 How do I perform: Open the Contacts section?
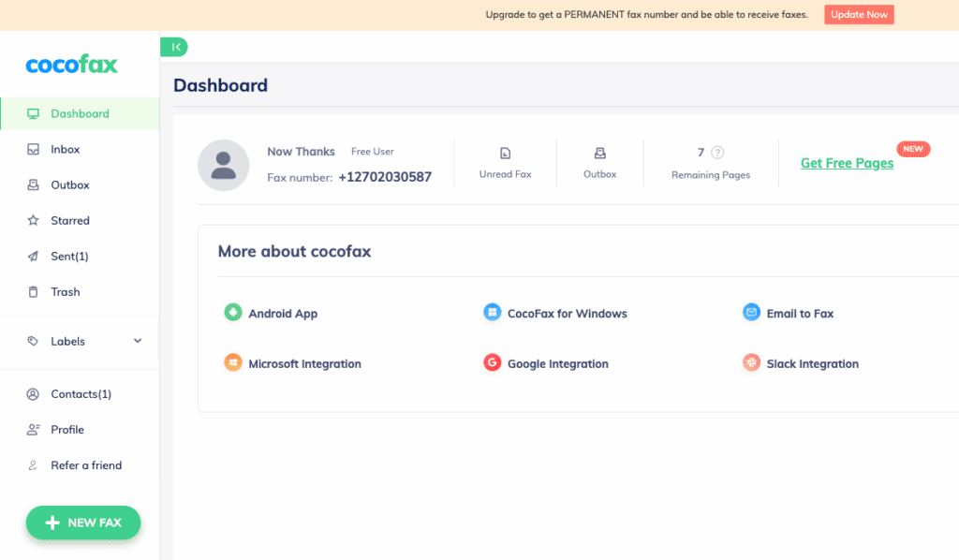[x=76, y=393]
